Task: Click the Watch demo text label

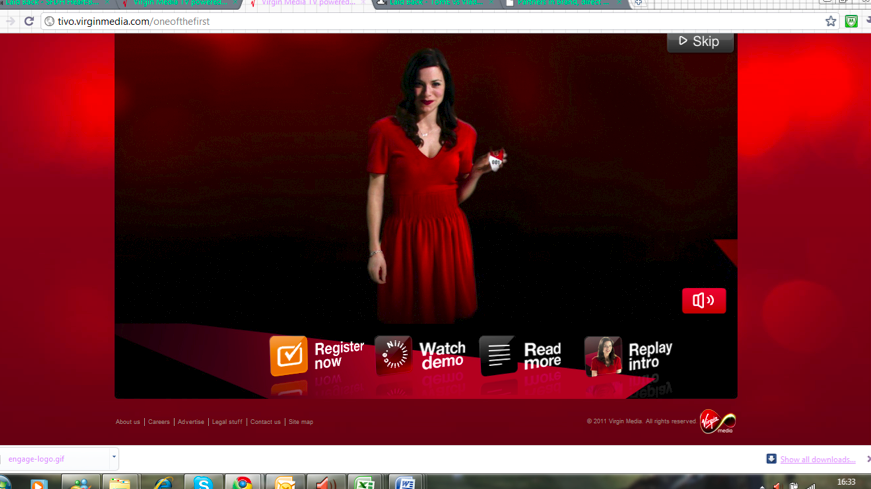Action: coord(442,355)
